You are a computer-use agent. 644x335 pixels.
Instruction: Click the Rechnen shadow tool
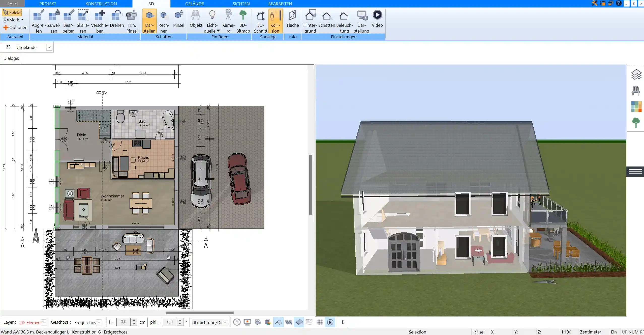164,21
